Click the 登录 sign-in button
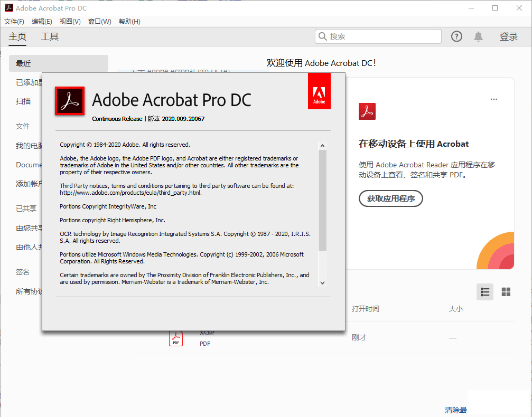532x417 pixels. point(509,36)
